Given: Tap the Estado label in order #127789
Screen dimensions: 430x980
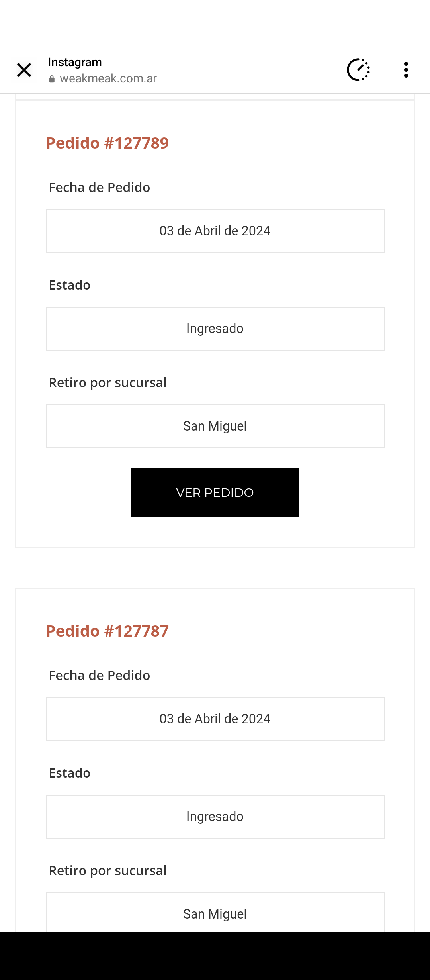Looking at the screenshot, I should click(x=70, y=285).
